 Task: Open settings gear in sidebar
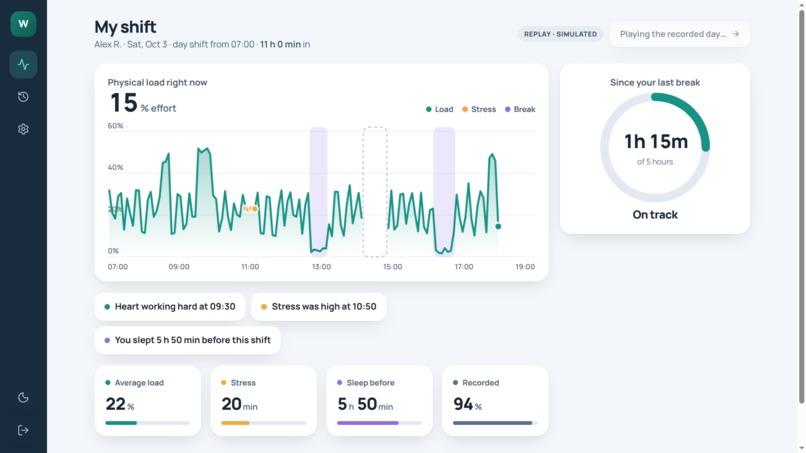pyautogui.click(x=23, y=129)
